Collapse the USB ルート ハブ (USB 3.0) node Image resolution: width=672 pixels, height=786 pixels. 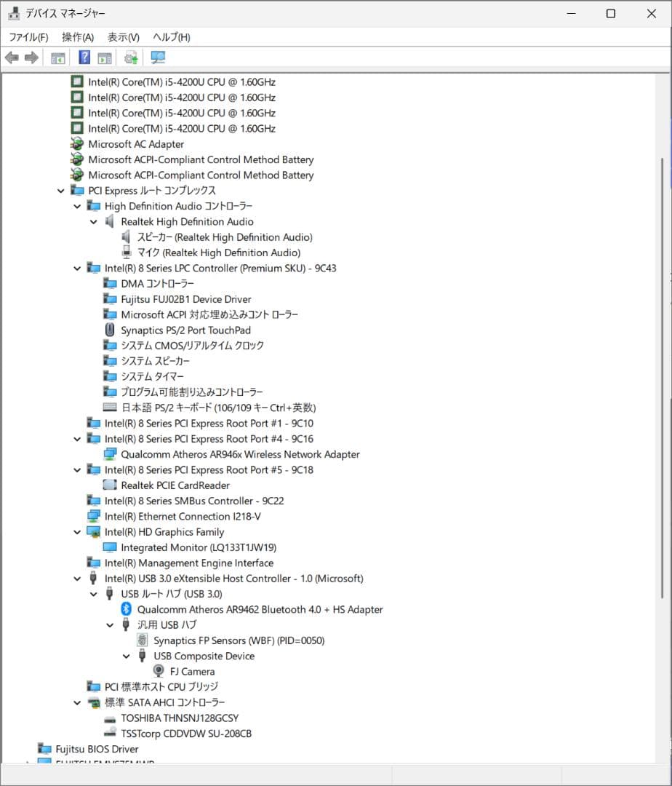coord(94,594)
